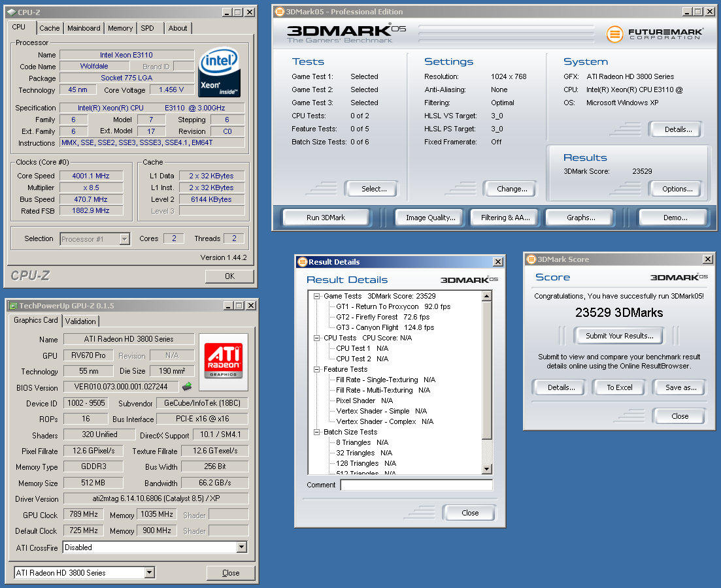Click Submit Your Results button
The image size is (721, 588).
point(619,336)
